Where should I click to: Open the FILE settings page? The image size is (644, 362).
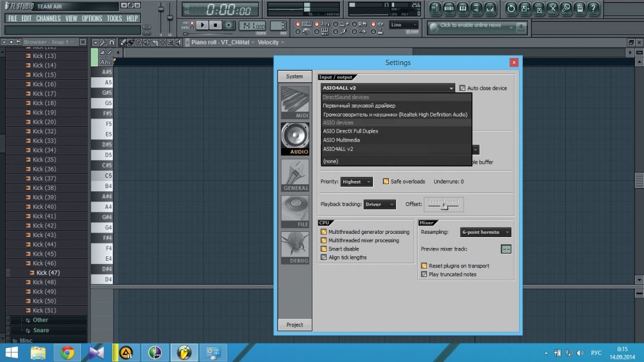(x=295, y=211)
